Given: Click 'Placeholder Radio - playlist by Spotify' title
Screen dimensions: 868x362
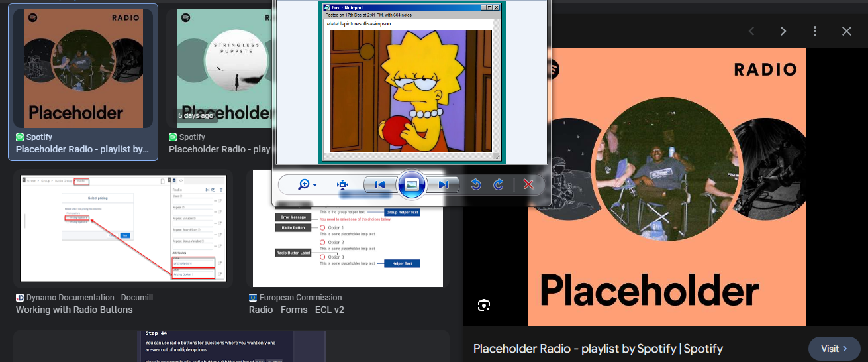Looking at the screenshot, I should [598, 349].
